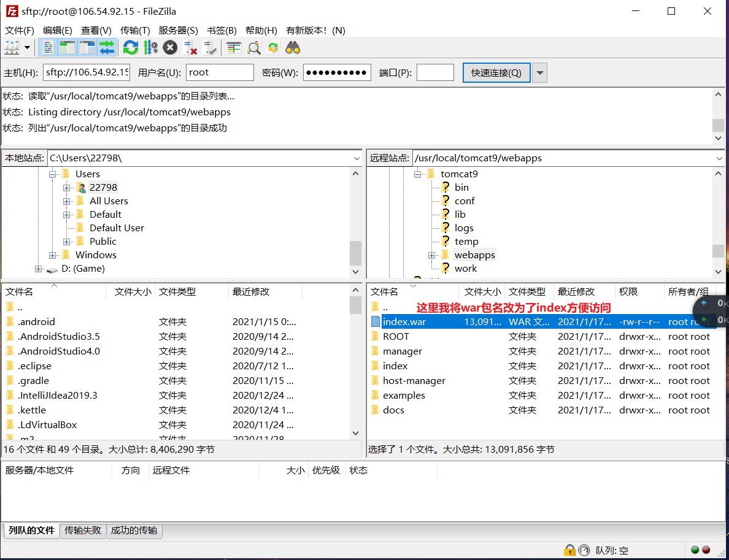Screen dimensions: 729x560
Task: Toggle message log display icon
Action: point(48,48)
